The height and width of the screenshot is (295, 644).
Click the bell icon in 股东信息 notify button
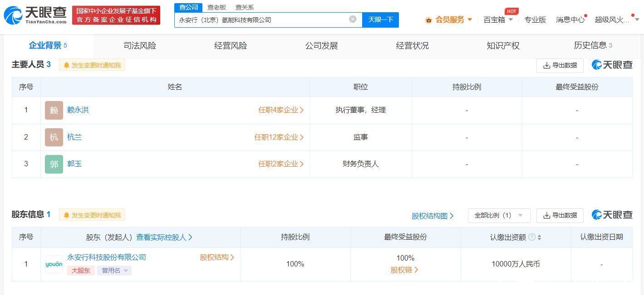coord(66,215)
